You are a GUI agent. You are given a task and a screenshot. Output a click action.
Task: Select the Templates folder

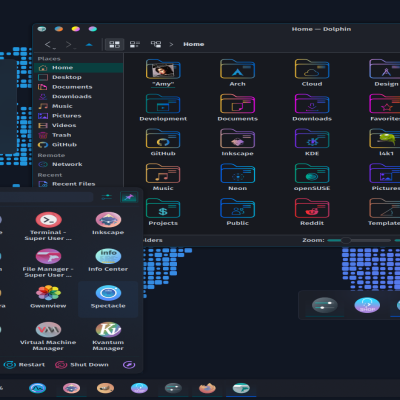[x=384, y=212]
